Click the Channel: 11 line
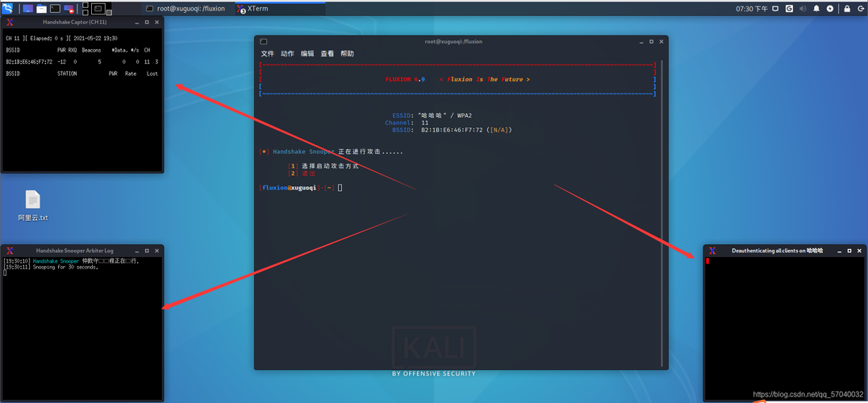 pyautogui.click(x=407, y=123)
